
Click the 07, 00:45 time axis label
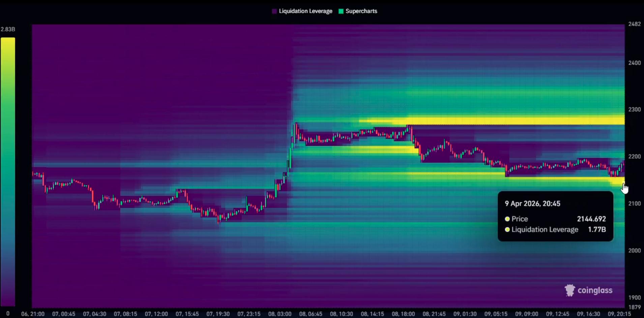(64, 314)
